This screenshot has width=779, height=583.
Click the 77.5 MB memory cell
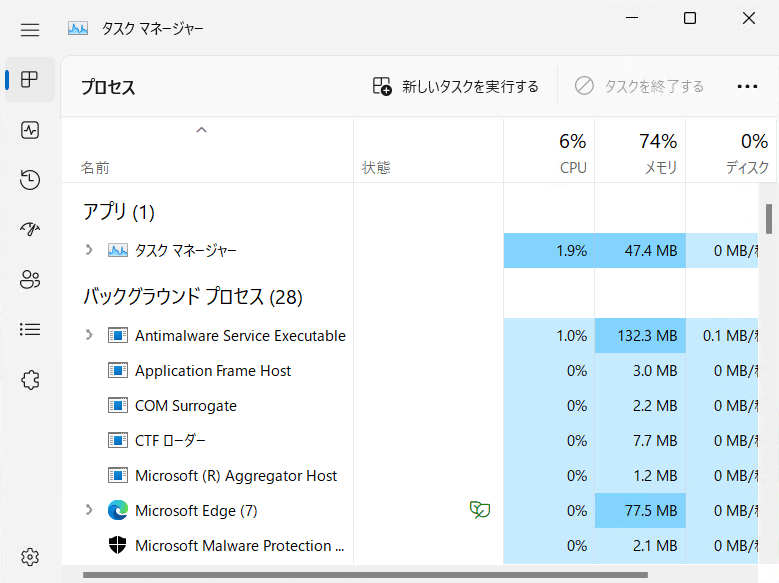[640, 510]
